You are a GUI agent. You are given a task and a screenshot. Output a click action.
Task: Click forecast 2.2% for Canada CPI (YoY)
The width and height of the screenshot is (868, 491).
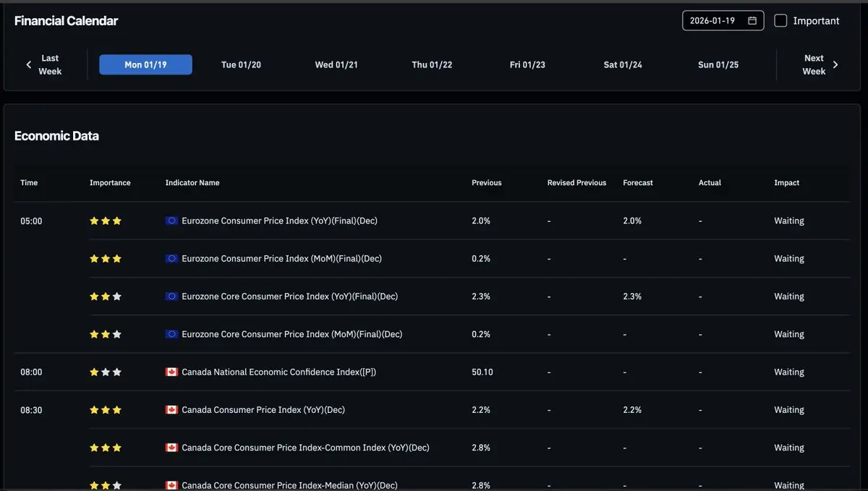click(x=632, y=409)
